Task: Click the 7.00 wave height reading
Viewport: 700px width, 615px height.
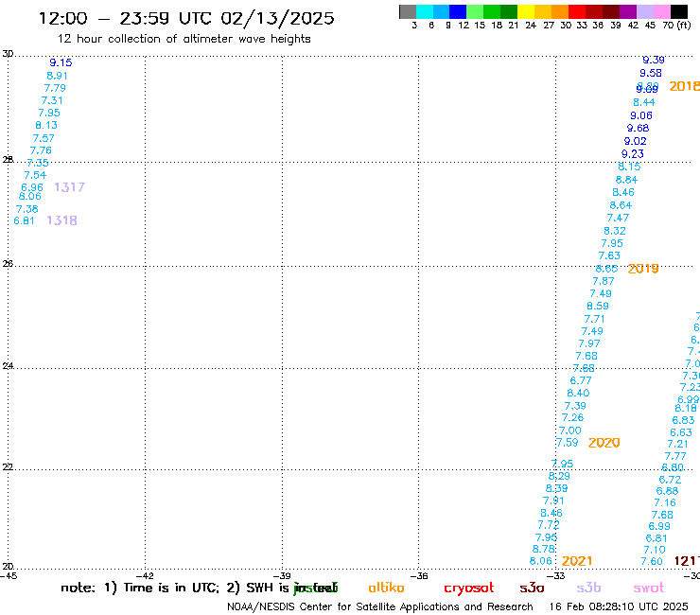Action: (570, 430)
